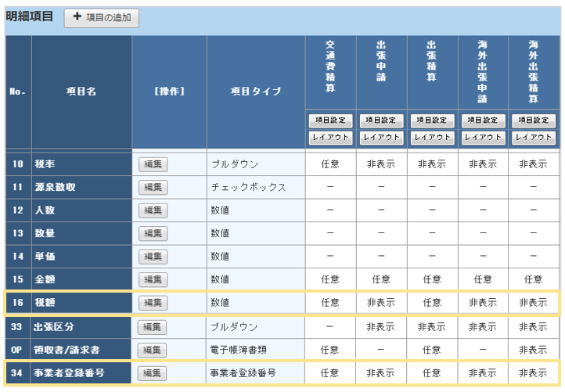Edit the 数量 item
Viewport: 565px width, 392px height.
(153, 233)
